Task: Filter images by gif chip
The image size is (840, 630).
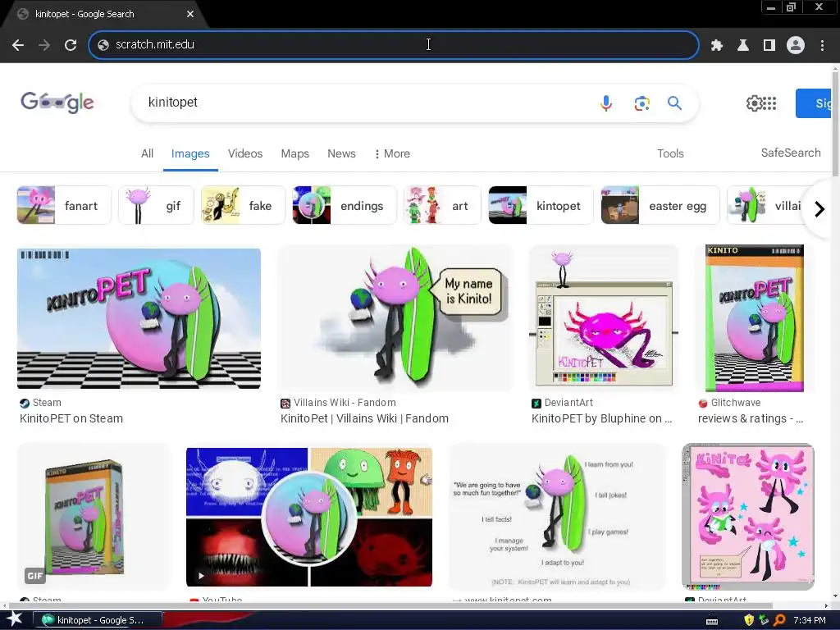Action: (156, 205)
